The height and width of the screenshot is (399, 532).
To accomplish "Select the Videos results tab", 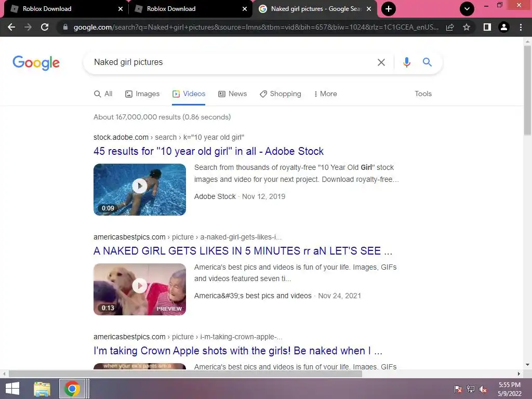I will point(189,94).
